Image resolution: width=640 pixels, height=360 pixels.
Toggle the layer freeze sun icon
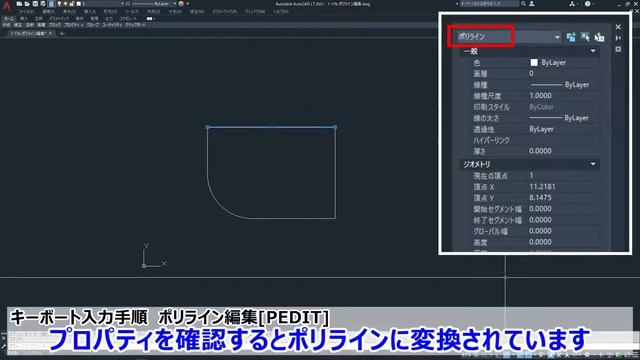65,4
